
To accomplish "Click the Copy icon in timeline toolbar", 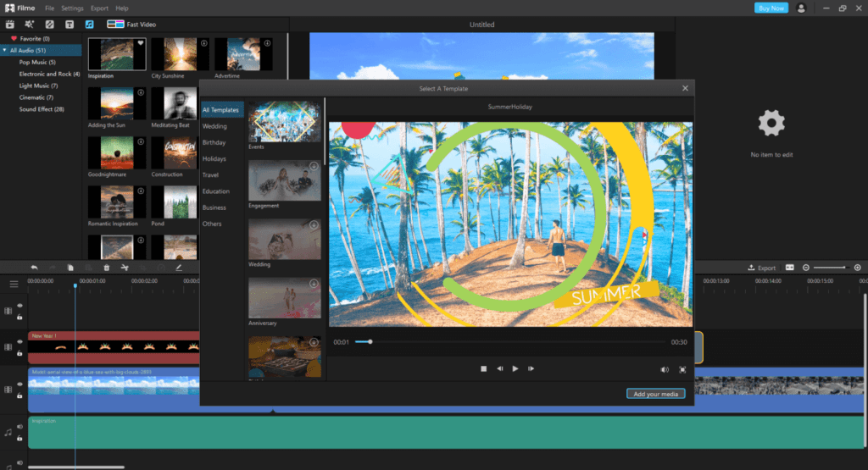I will click(x=70, y=268).
